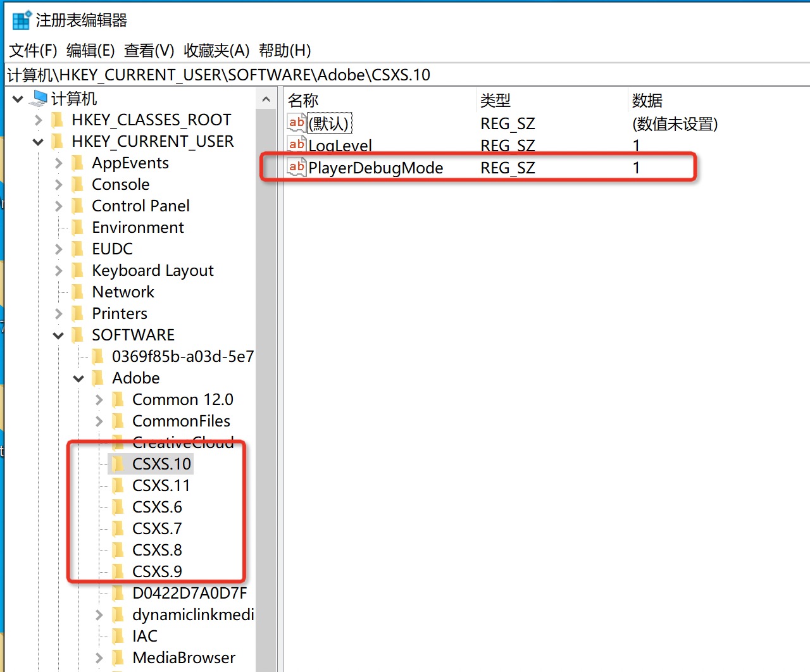Collapse the 计算机 root node

[x=18, y=99]
